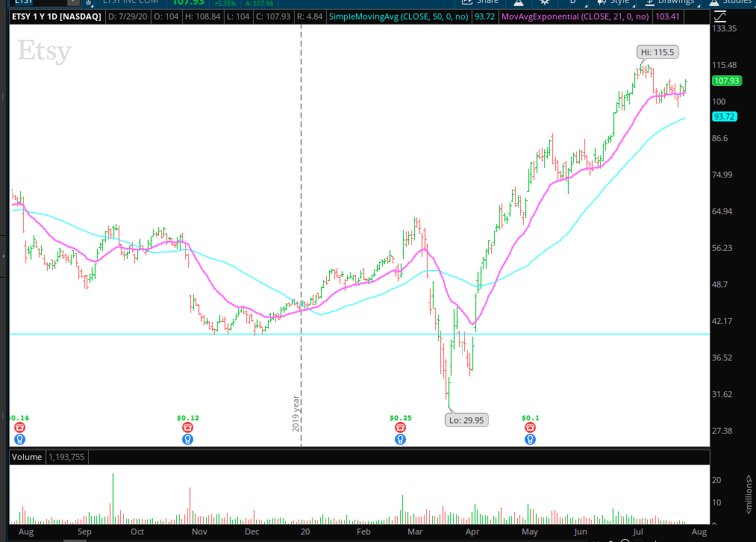Click the SMA value 93.72 in header
This screenshot has width=756, height=542.
tap(484, 17)
